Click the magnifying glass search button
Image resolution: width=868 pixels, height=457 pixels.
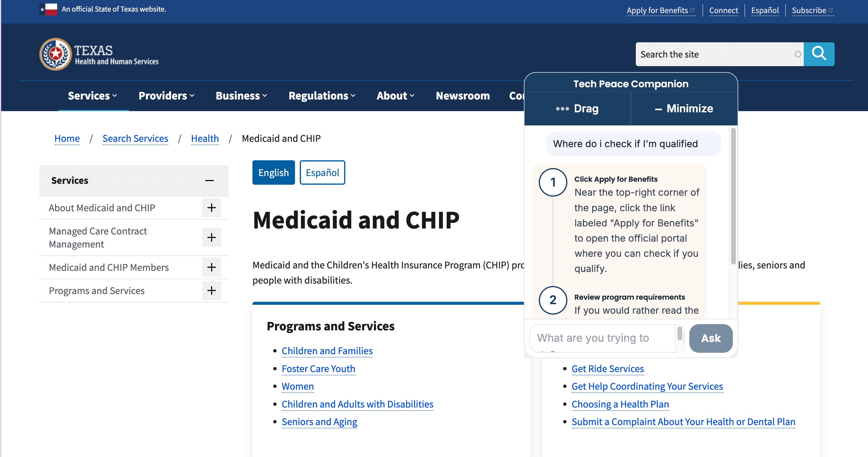click(819, 54)
